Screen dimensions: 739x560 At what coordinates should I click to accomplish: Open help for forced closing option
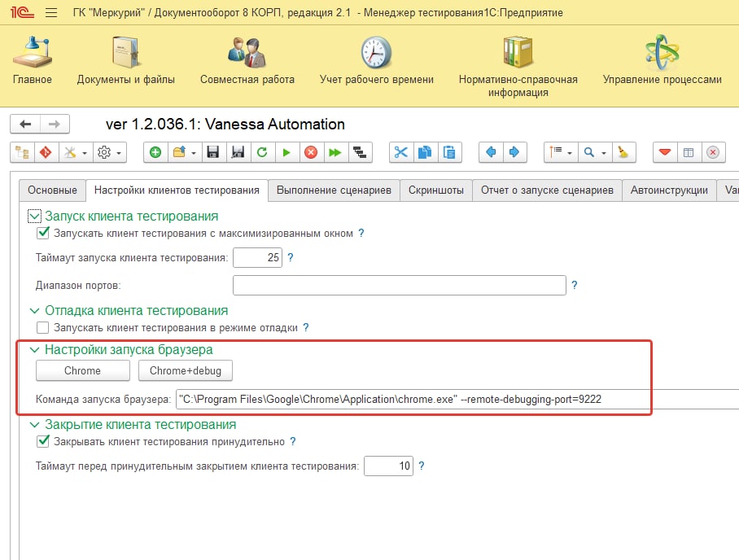(x=293, y=441)
